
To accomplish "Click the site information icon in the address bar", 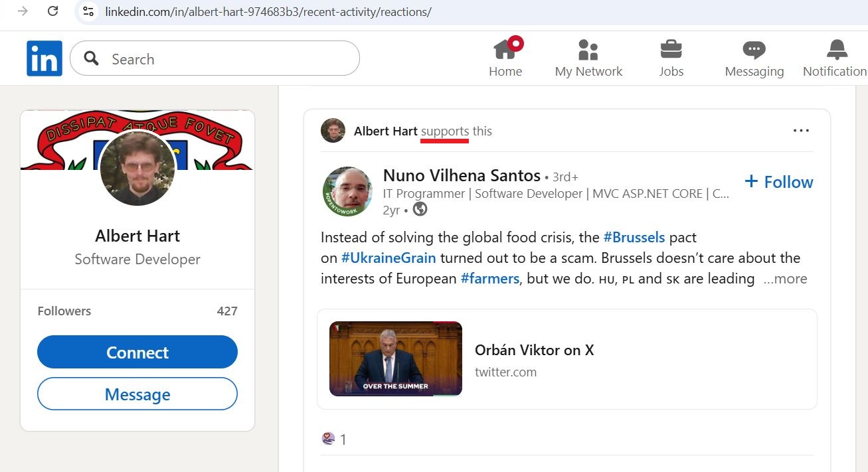I will tap(88, 11).
